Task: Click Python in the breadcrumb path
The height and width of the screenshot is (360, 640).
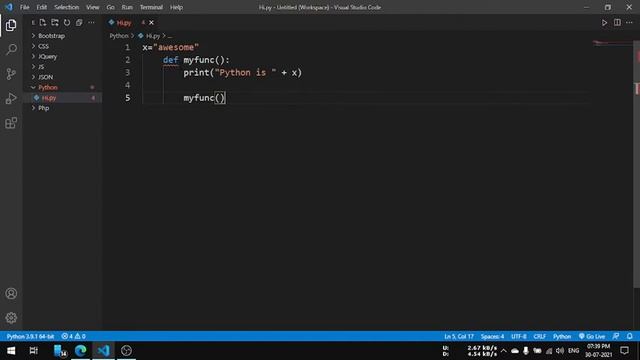Action: click(x=119, y=36)
